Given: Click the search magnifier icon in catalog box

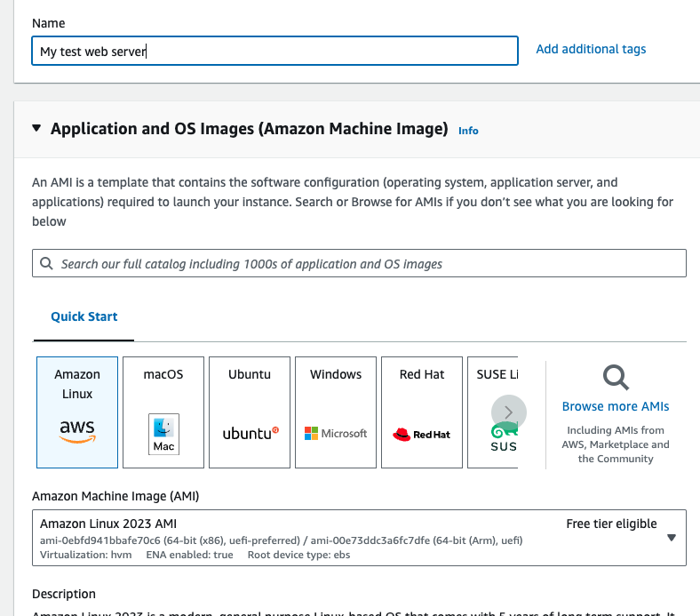Looking at the screenshot, I should coord(46,263).
